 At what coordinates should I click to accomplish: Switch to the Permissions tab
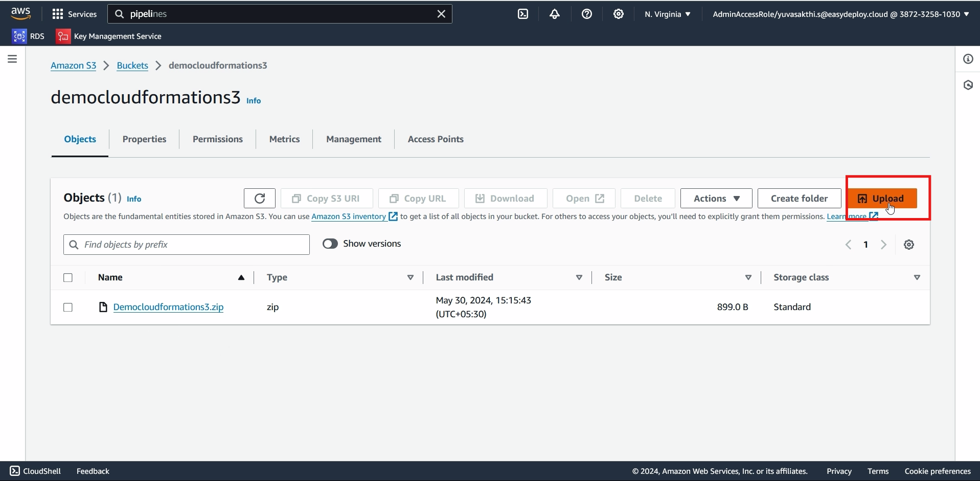click(218, 139)
